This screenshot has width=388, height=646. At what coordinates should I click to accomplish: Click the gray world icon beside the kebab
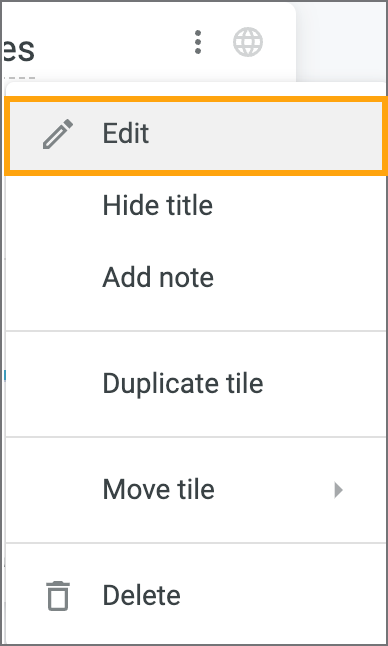[248, 42]
